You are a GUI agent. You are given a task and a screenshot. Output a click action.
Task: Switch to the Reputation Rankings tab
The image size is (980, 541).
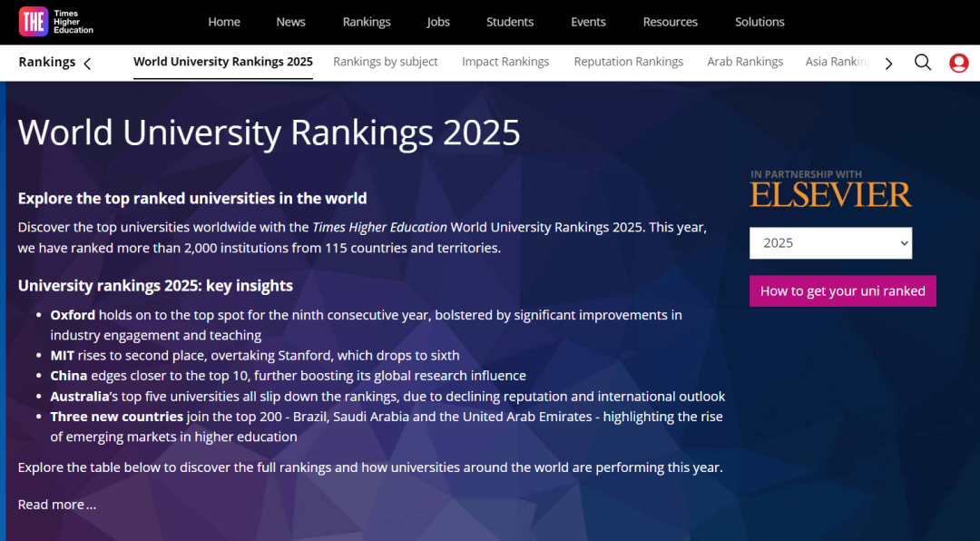[x=628, y=62]
